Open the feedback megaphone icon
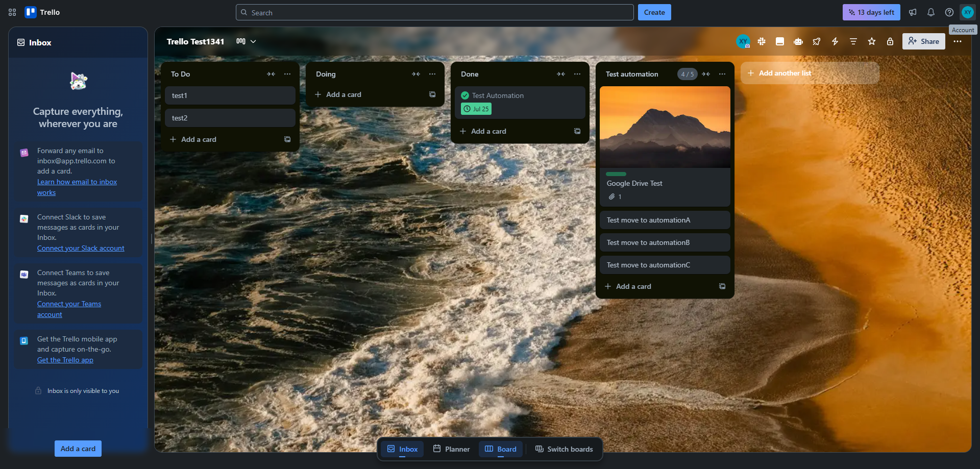This screenshot has width=980, height=469. (913, 12)
